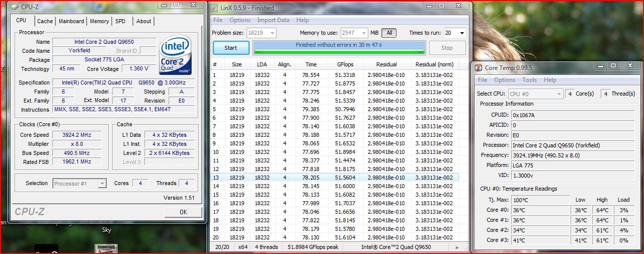The image size is (644, 254).
Task: Click the Stop button in LinX
Action: [447, 48]
